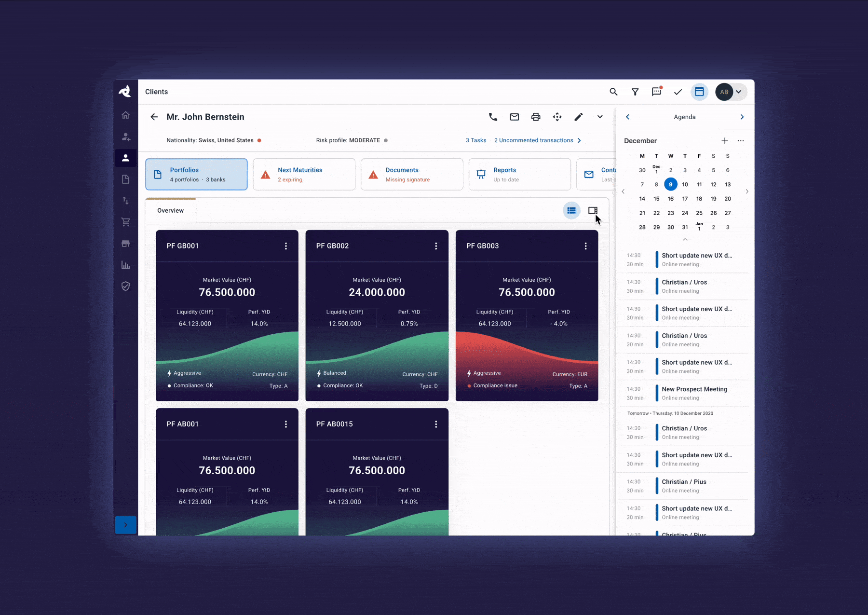This screenshot has height=615, width=868.
Task: Go to next Agenda panel arrow
Action: coord(742,117)
